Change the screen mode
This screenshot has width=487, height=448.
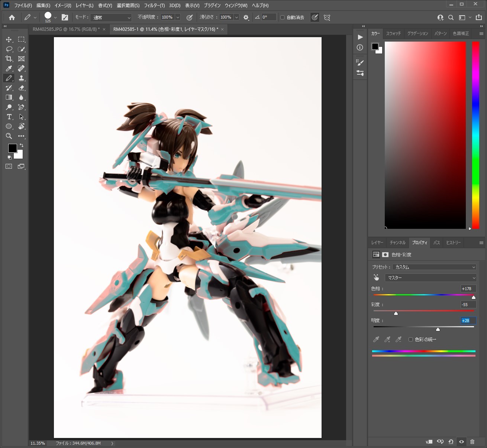point(21,166)
